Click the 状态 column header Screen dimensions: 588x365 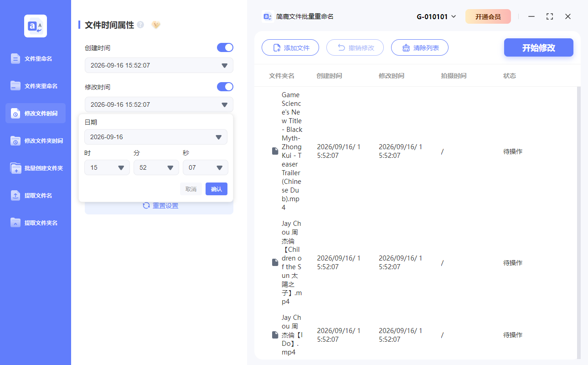point(510,76)
